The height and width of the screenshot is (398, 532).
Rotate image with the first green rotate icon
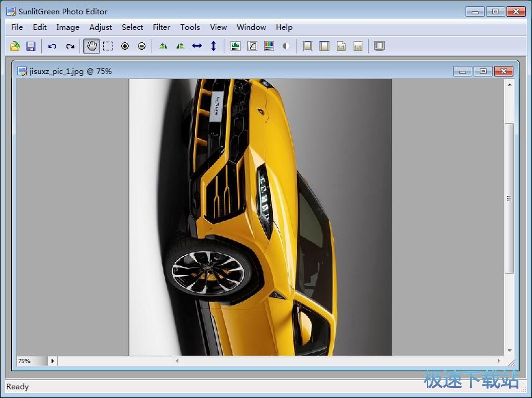pos(163,46)
